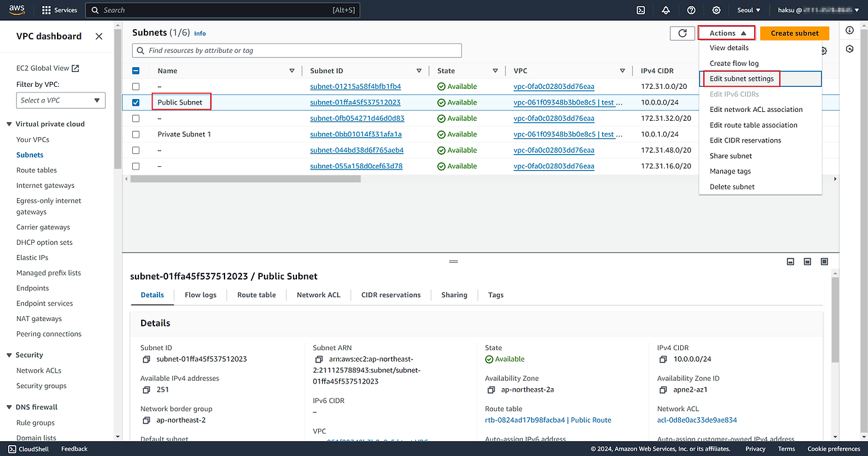Open the Filter by VPC dropdown

point(60,100)
